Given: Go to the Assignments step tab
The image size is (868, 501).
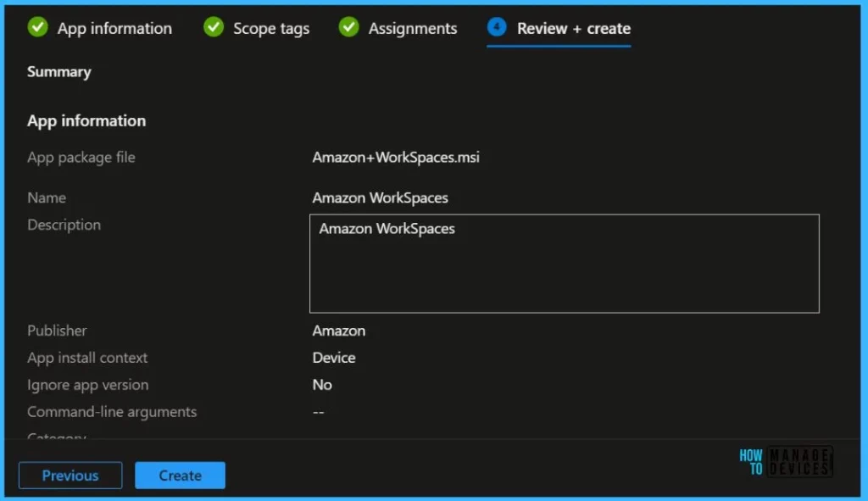Looking at the screenshot, I should pos(398,28).
